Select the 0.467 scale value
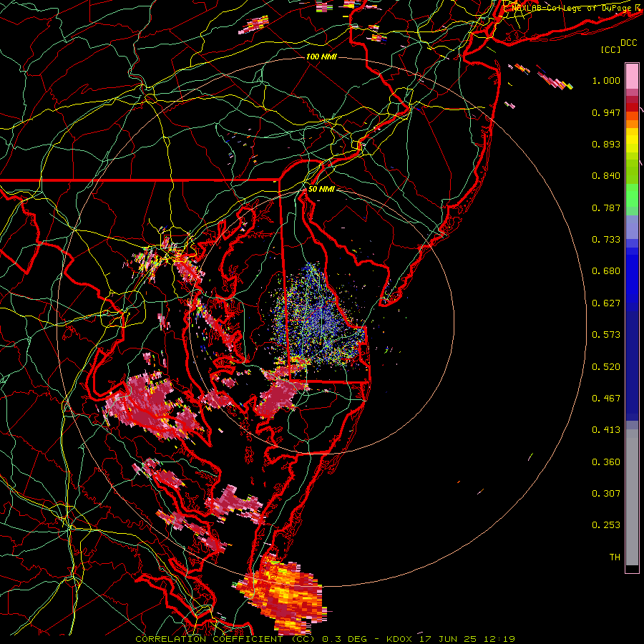This screenshot has height=644, width=644. [606, 399]
